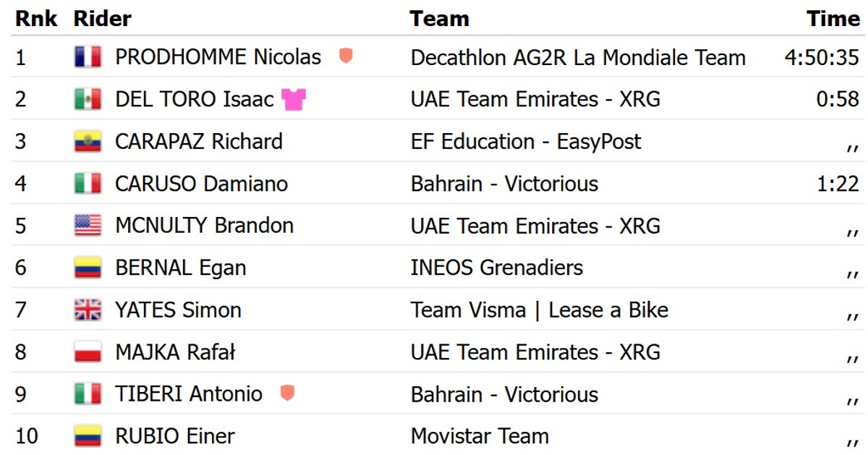The image size is (868, 455).
Task: Open the INEOS Grenadiers team page
Action: click(496, 268)
